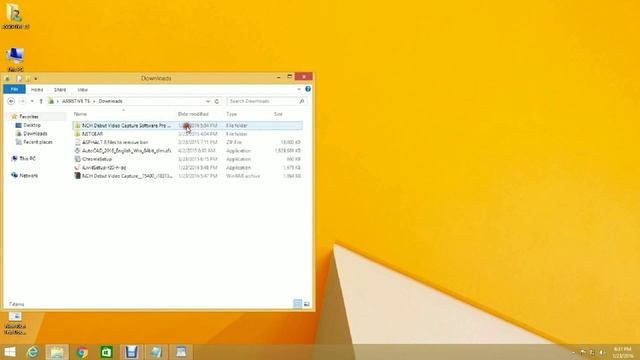
Task: Click the Forward navigation arrow
Action: (22, 101)
